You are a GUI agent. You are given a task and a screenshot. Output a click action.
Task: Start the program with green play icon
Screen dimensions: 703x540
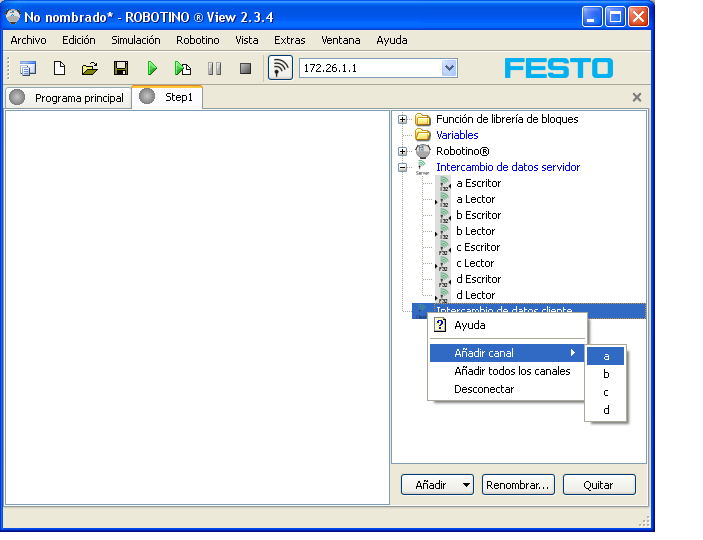pyautogui.click(x=152, y=69)
